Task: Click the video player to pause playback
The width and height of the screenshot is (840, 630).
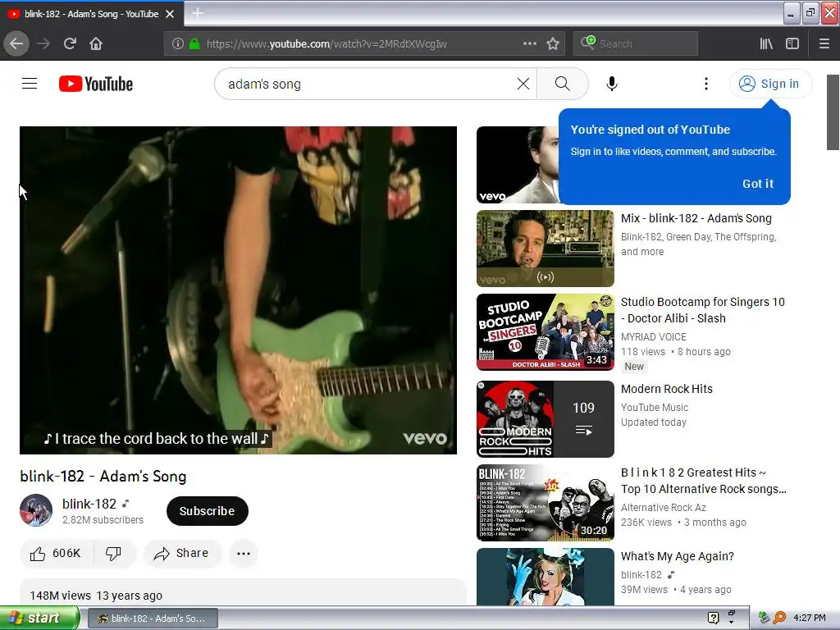Action: coord(239,290)
